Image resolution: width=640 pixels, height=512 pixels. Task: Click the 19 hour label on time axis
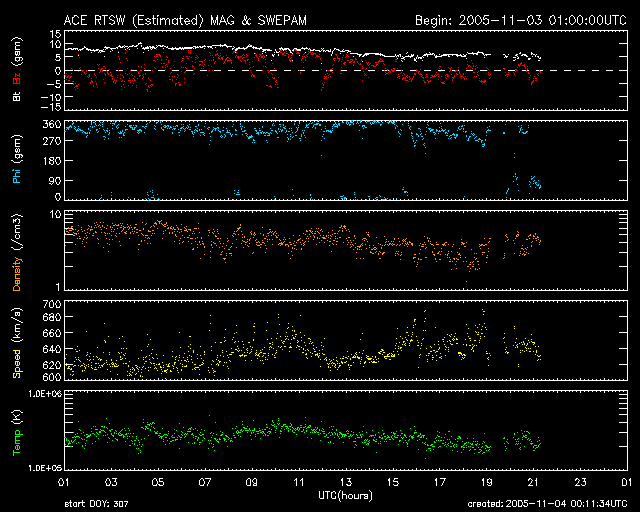coord(487,482)
